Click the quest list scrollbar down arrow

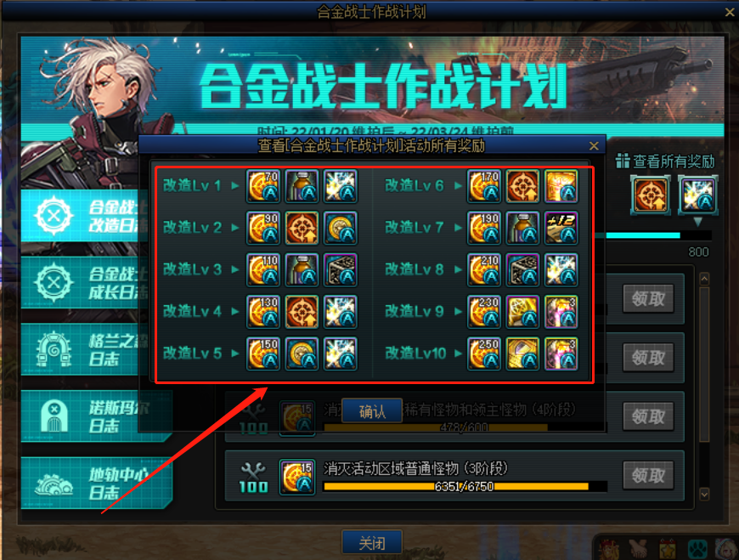(704, 494)
